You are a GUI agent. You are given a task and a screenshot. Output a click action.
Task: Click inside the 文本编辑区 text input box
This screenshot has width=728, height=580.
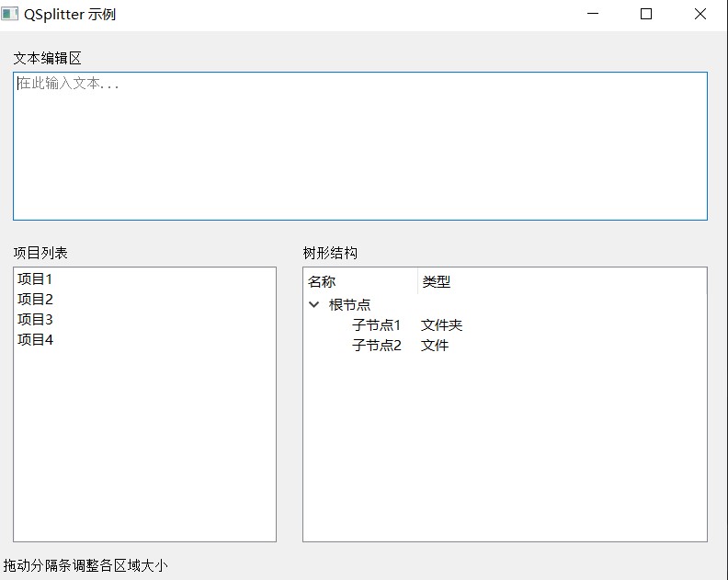359,146
